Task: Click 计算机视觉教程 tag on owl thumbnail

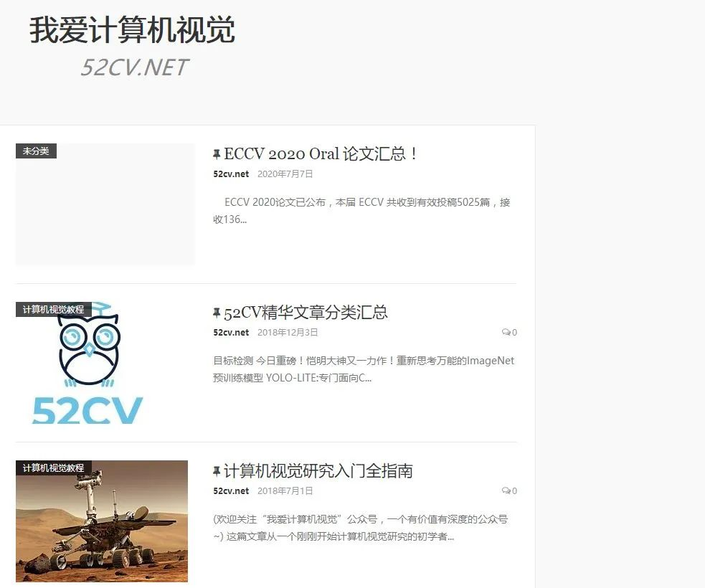Action: 54,309
